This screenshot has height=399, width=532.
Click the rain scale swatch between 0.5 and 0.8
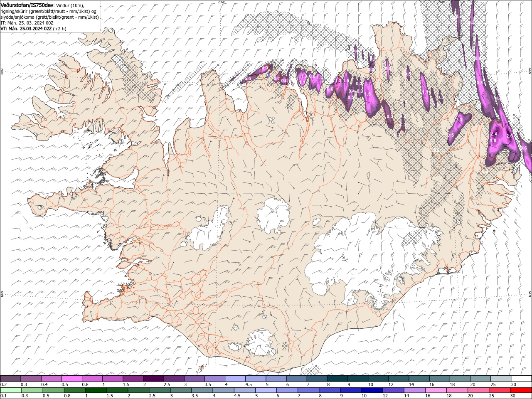coord(54,390)
